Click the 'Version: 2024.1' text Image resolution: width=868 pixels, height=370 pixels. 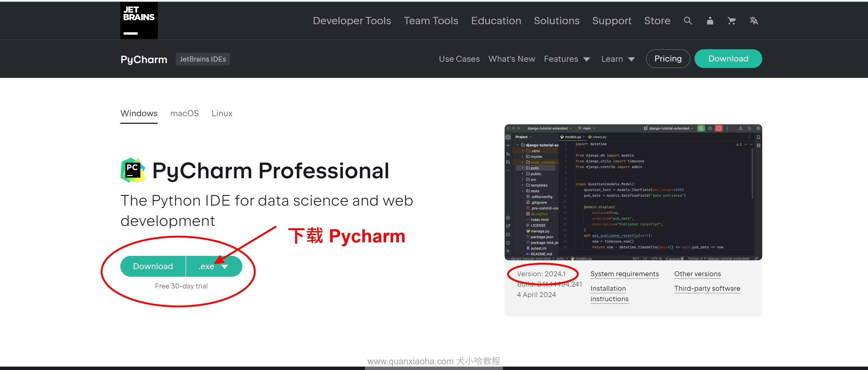click(x=541, y=274)
